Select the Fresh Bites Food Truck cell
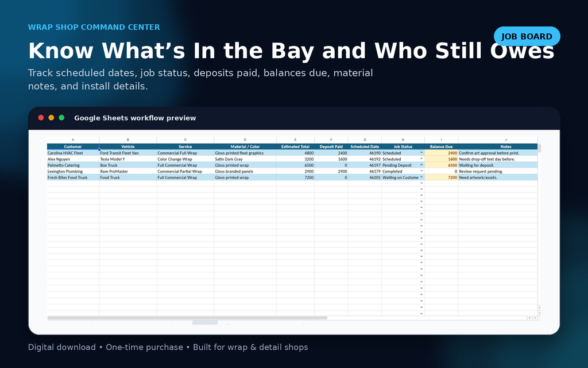This screenshot has height=368, width=588. point(73,177)
